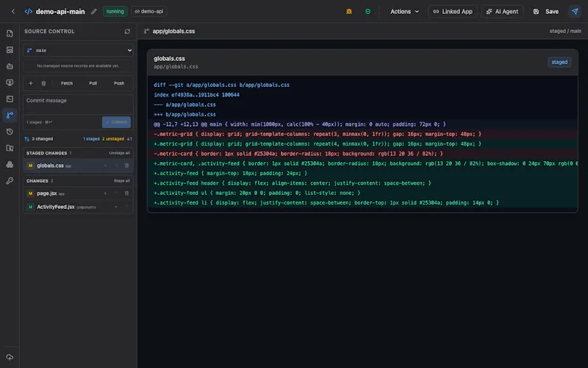Click the 1 staged counter
Viewport: 588px width, 368px height.
coord(91,139)
